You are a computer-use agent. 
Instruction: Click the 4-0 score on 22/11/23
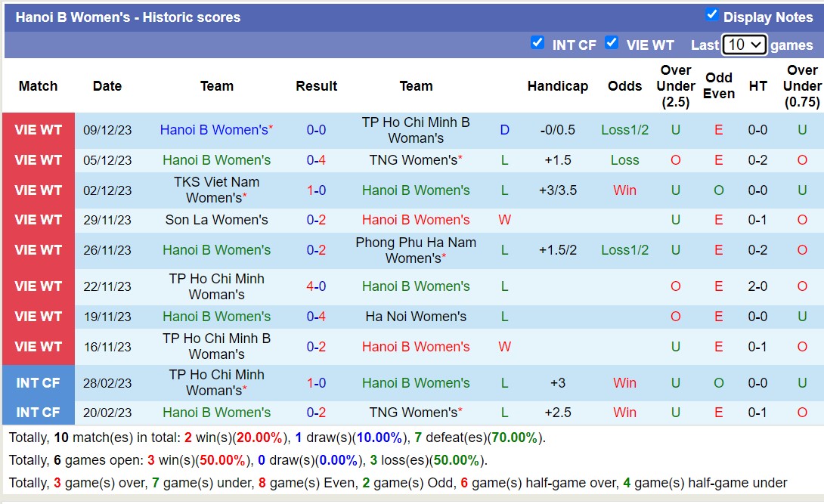316,286
